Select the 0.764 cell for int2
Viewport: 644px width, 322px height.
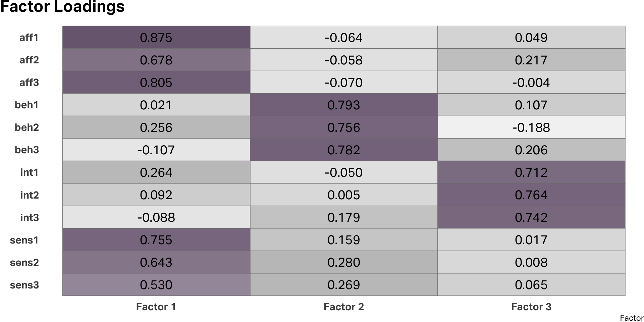[x=531, y=195]
